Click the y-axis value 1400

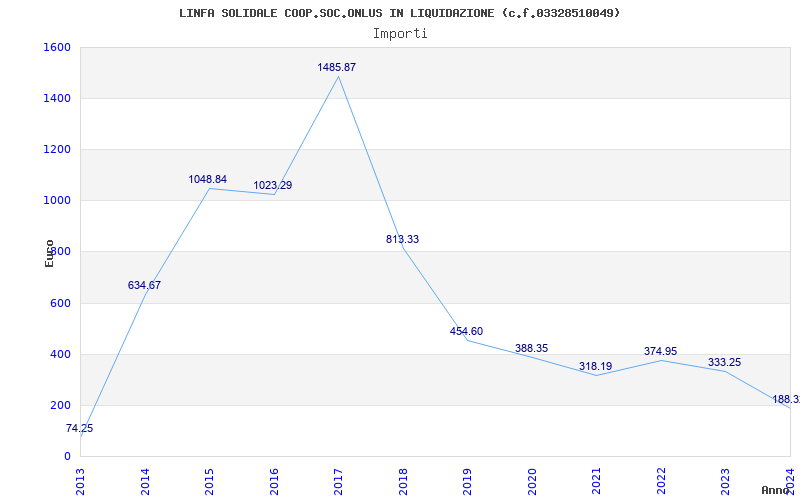[57, 98]
